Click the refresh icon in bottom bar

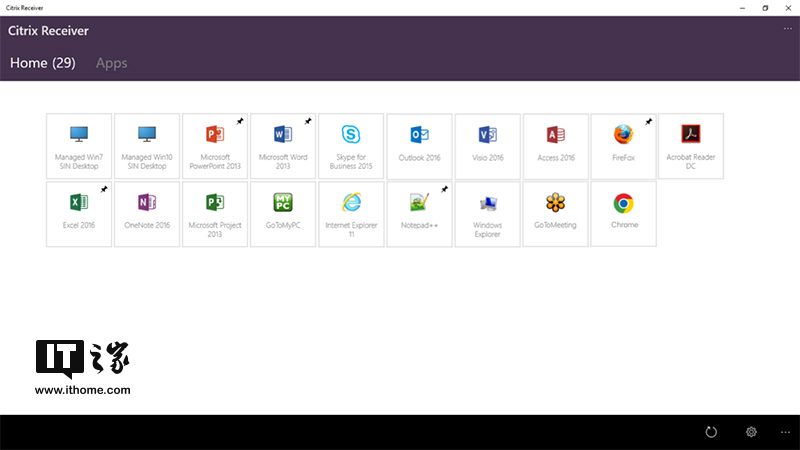pos(711,432)
